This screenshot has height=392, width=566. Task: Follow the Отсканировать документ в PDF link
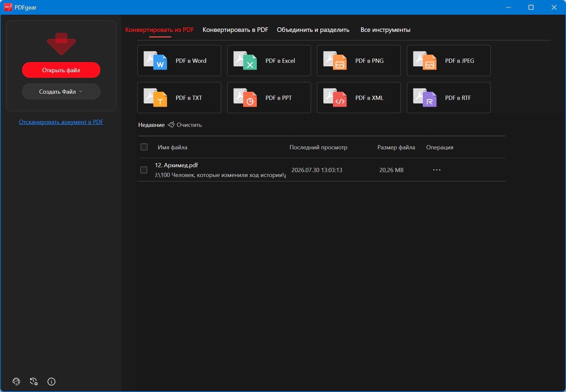click(61, 122)
